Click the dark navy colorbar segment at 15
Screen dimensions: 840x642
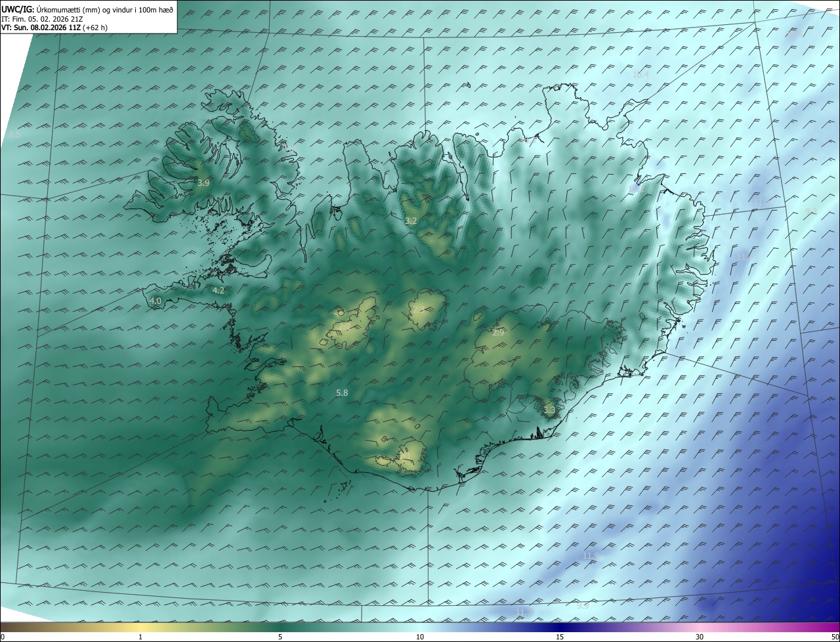(x=560, y=627)
